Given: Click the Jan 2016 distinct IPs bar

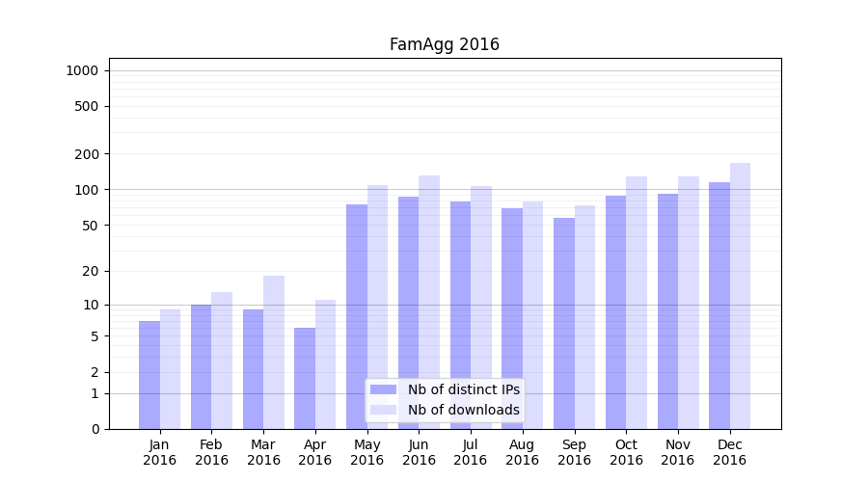Looking at the screenshot, I should (x=149, y=375).
